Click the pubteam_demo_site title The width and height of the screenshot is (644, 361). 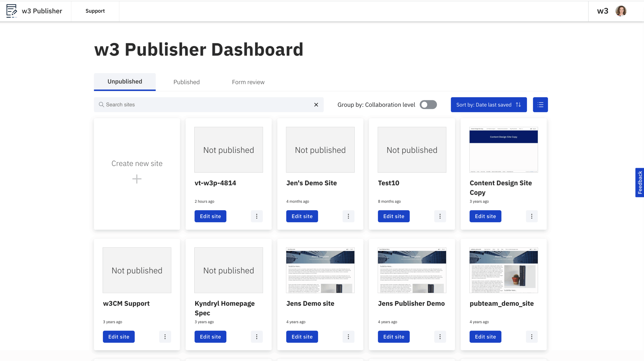pos(502,303)
